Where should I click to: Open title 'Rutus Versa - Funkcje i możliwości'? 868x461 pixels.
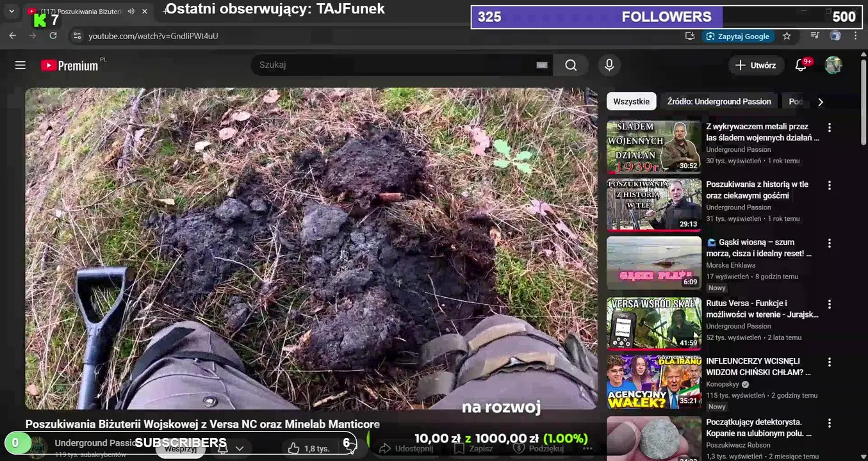762,309
